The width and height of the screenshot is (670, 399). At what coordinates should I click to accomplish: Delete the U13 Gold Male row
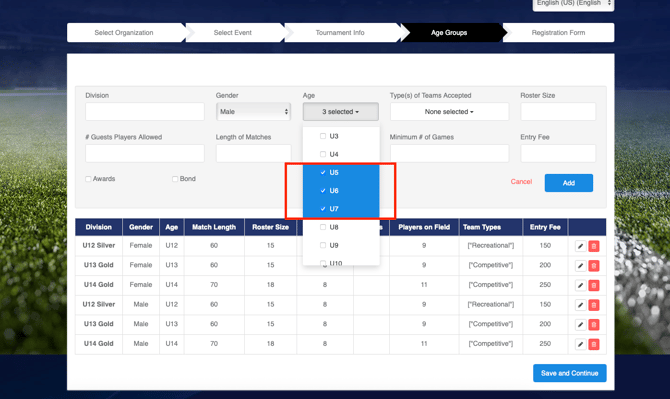[x=594, y=325]
